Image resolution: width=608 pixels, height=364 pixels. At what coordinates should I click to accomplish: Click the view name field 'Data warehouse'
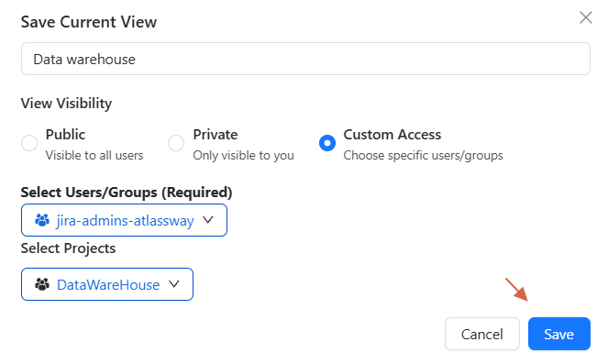point(305,59)
